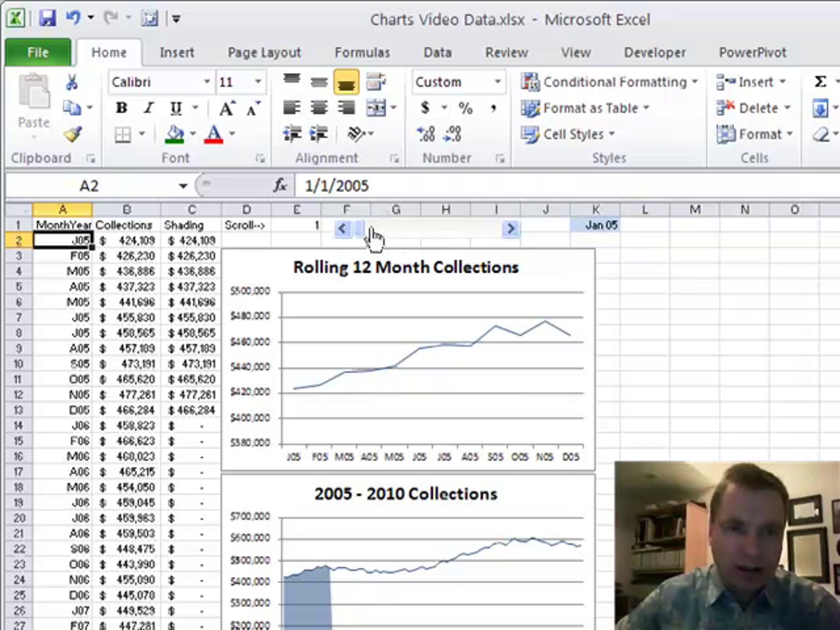Click the Increase Font Size icon
This screenshot has height=630, width=840.
pos(227,108)
